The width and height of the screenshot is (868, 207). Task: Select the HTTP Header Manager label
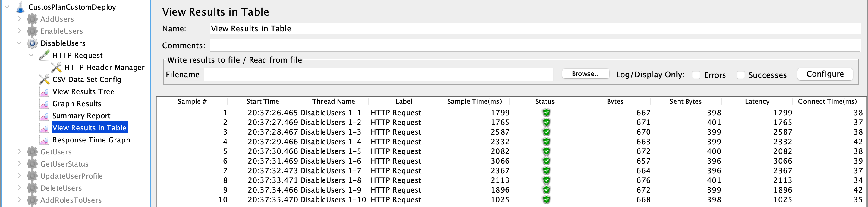pos(105,67)
